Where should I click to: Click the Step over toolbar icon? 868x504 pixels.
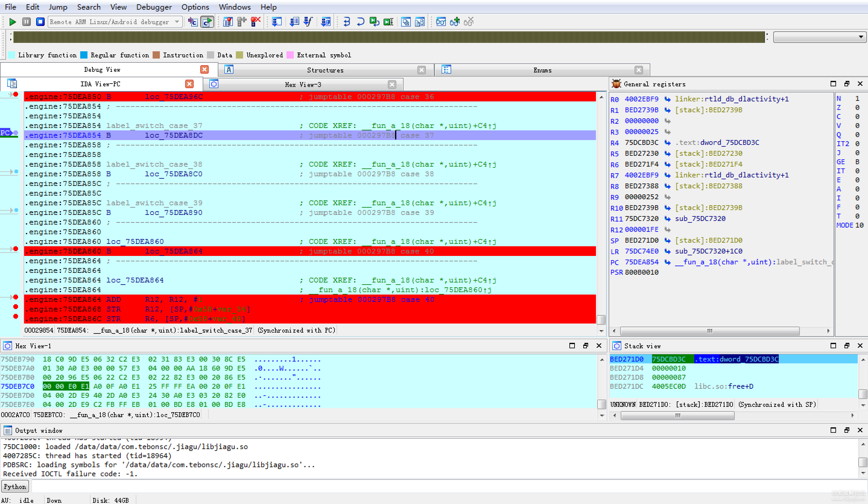(x=360, y=22)
